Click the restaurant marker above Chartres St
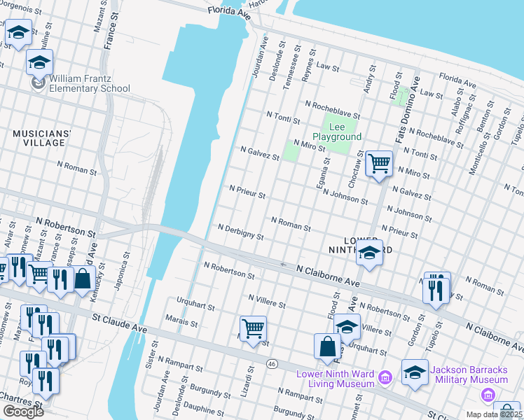Image resolution: width=524 pixels, height=420 pixels. coord(46,381)
